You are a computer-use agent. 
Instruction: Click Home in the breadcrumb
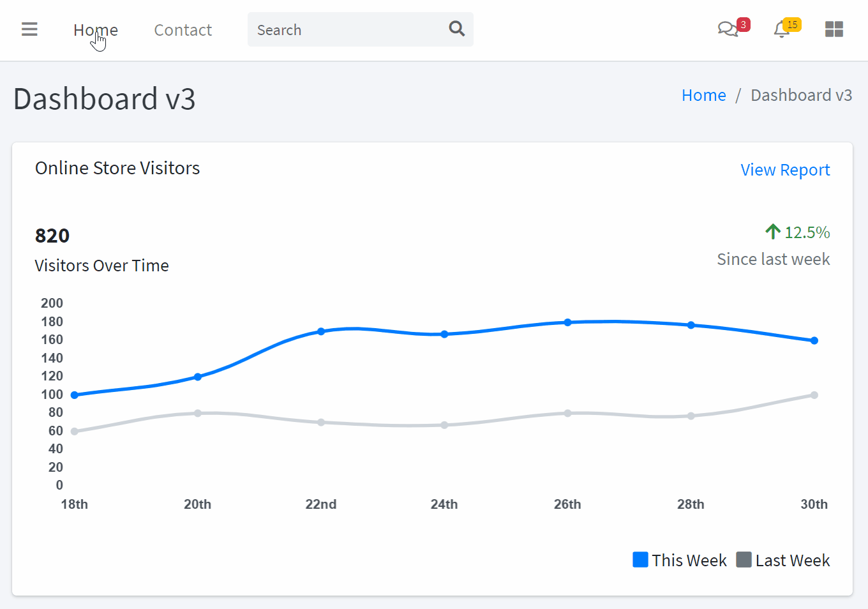point(703,94)
